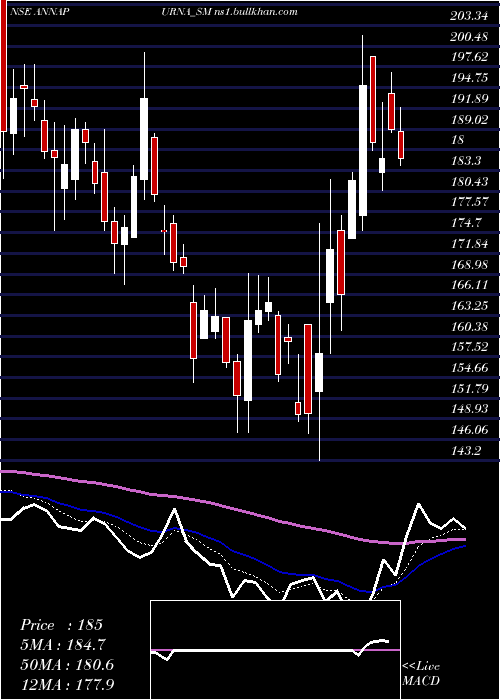Image resolution: width=500 pixels, height=700 pixels.
Task: Click the 163.25 price axis label
Action: [x=469, y=306]
